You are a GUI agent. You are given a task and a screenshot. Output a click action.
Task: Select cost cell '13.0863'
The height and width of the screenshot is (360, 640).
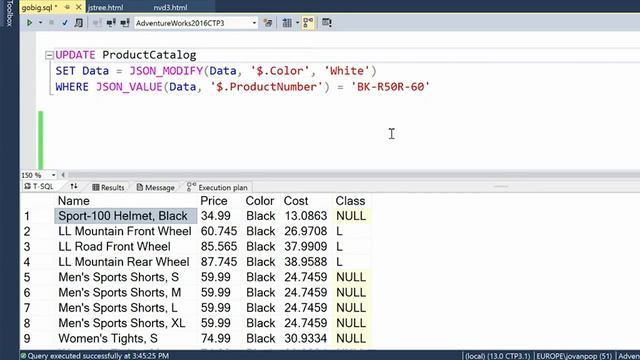(306, 216)
